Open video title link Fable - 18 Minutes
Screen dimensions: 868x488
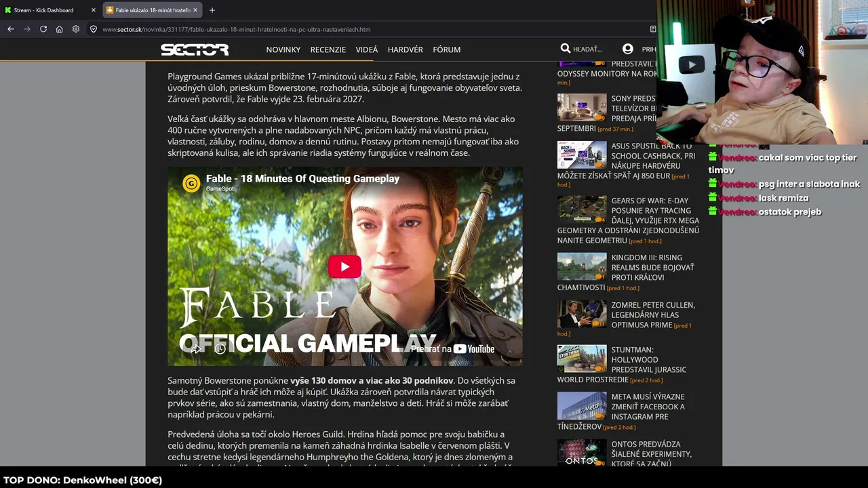(302, 179)
